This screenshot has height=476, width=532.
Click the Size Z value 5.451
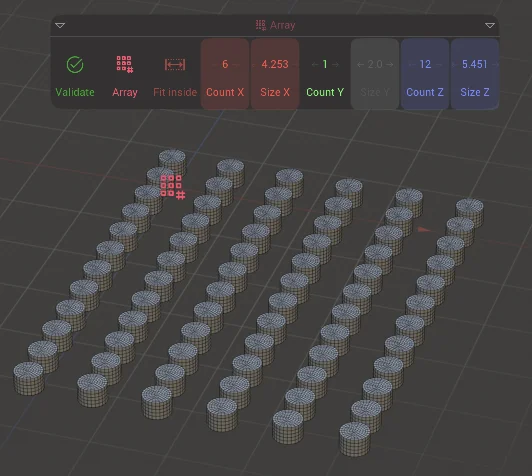point(474,64)
